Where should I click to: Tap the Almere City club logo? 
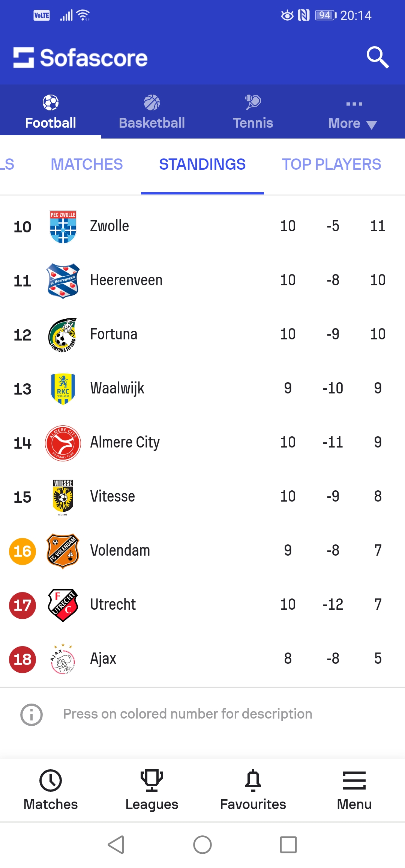point(63,443)
